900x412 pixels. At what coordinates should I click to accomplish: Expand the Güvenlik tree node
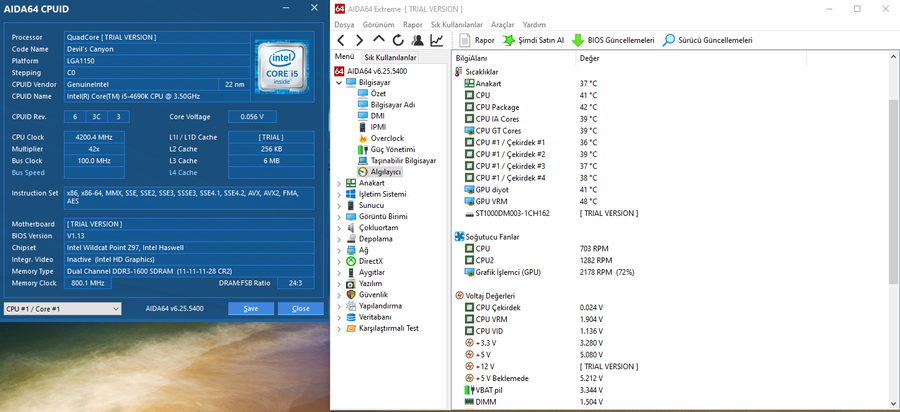338,294
